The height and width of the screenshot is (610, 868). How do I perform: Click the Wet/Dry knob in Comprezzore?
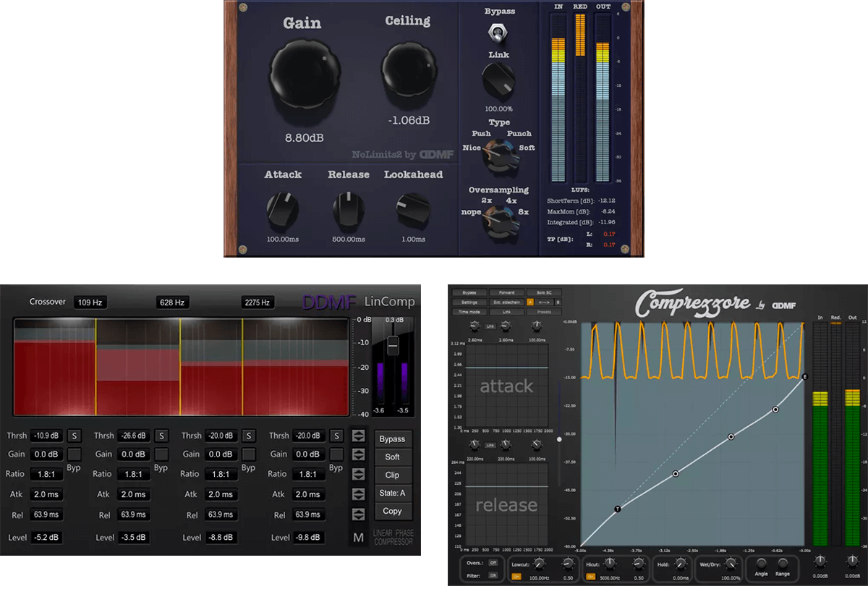(729, 564)
